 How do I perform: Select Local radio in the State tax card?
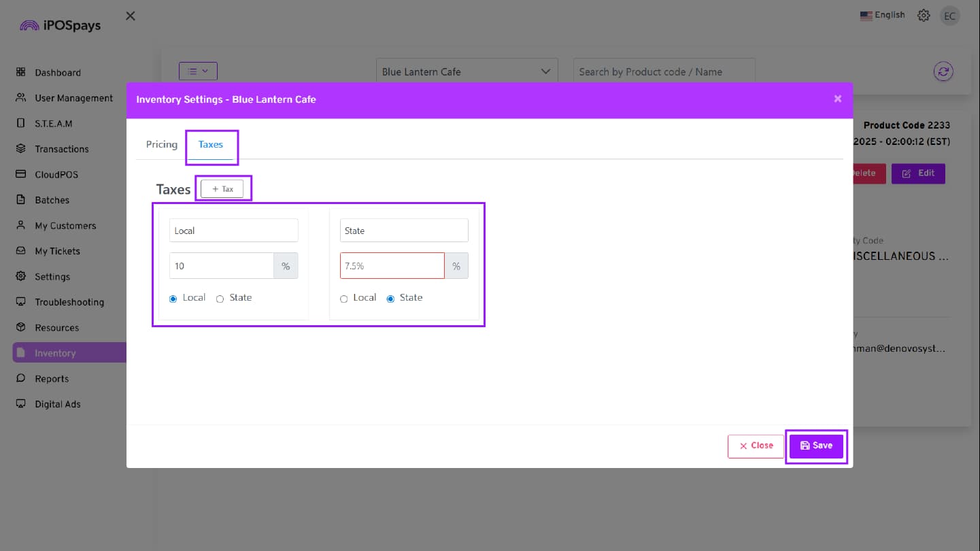[x=344, y=299]
